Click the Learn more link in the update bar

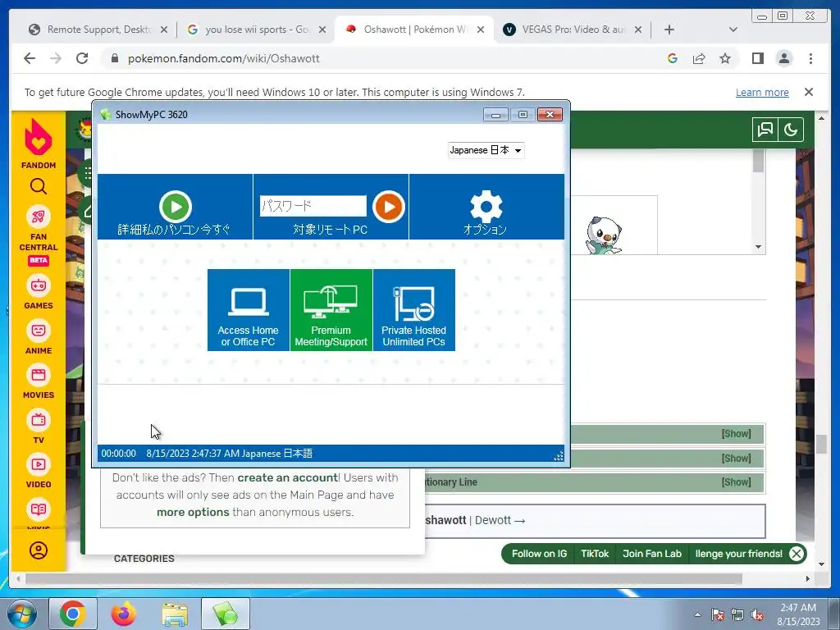click(x=762, y=92)
